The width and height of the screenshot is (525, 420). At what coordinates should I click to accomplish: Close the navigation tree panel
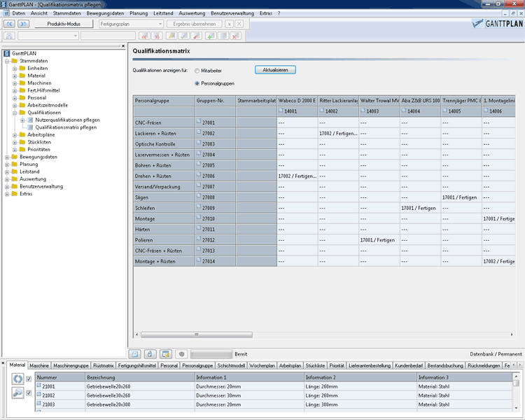(x=123, y=46)
